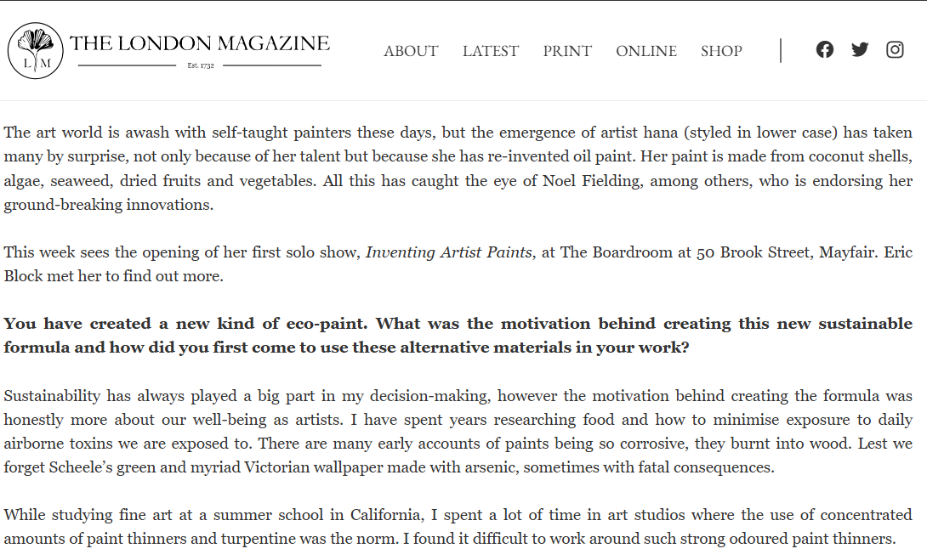Open the SHOP menu item
Image resolution: width=927 pixels, height=560 pixels.
point(721,51)
